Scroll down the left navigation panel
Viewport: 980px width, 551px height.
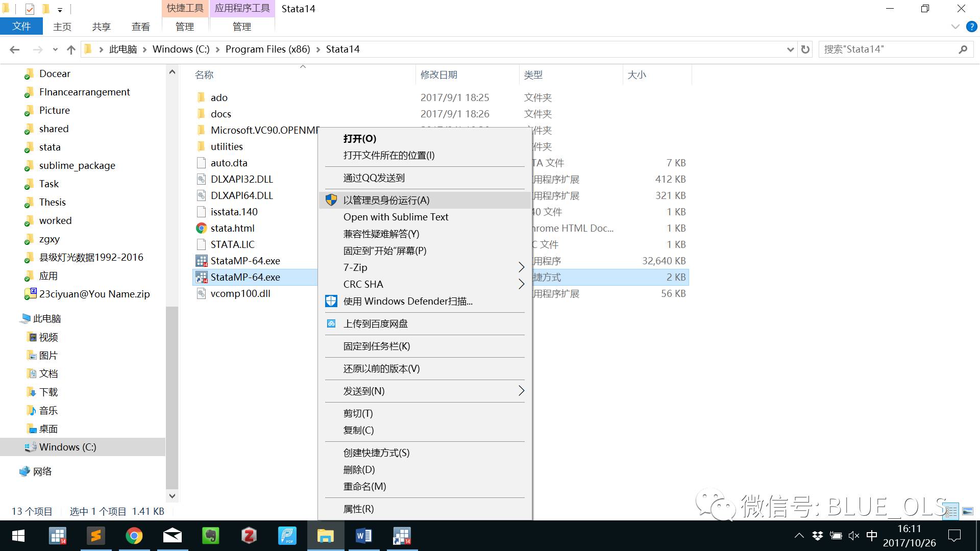(173, 495)
